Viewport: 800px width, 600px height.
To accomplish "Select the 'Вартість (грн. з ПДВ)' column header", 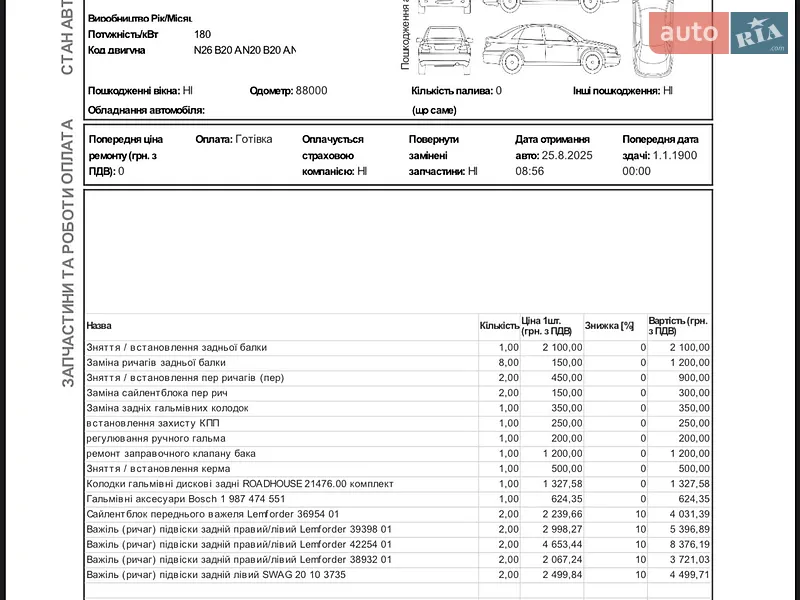I will (x=678, y=326).
